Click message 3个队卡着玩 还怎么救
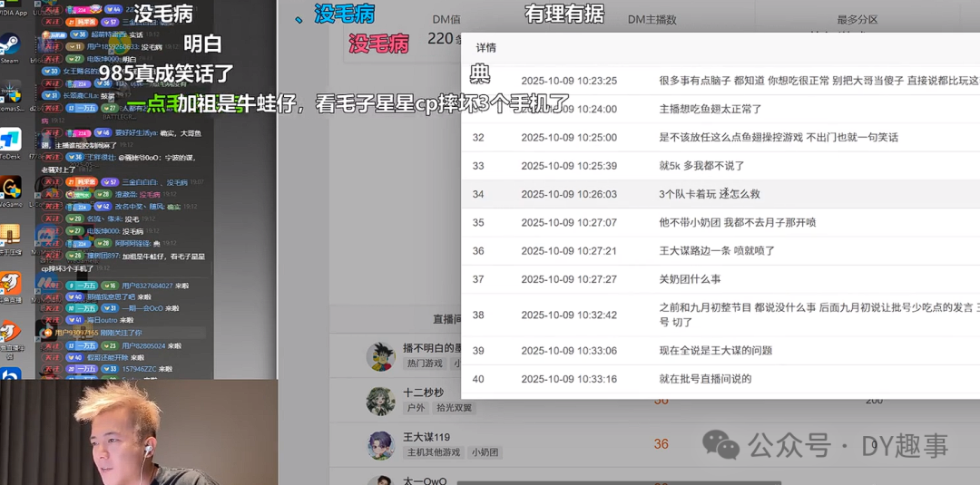 pyautogui.click(x=710, y=194)
